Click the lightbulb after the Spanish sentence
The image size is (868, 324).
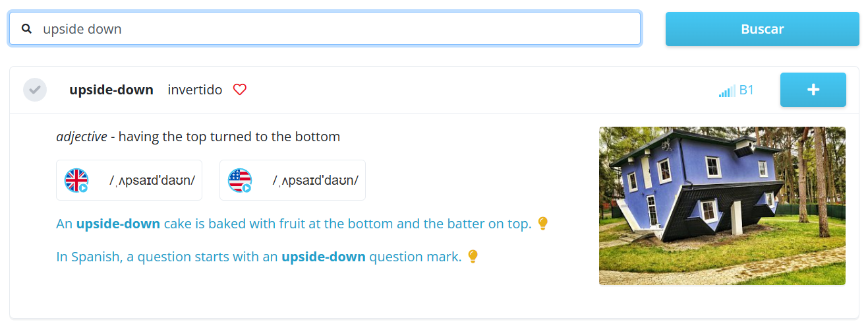pyautogui.click(x=473, y=257)
